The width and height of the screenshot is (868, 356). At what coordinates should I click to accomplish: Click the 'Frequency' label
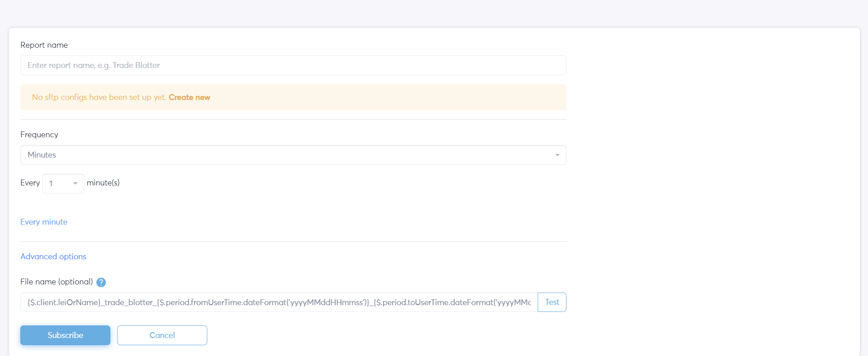pos(39,135)
